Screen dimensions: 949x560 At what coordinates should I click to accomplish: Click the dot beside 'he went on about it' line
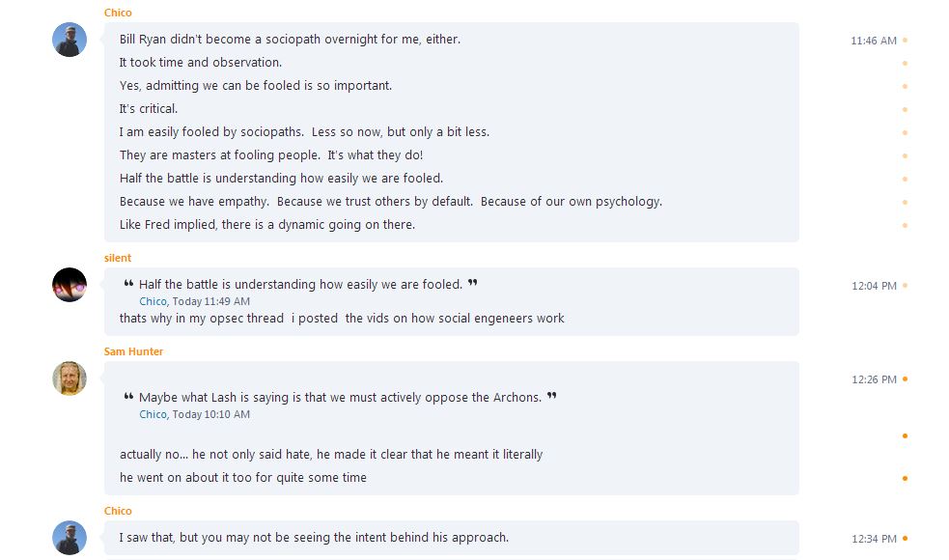(905, 478)
